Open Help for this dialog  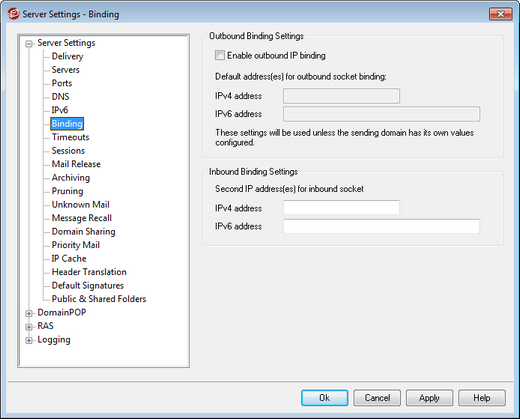482,398
